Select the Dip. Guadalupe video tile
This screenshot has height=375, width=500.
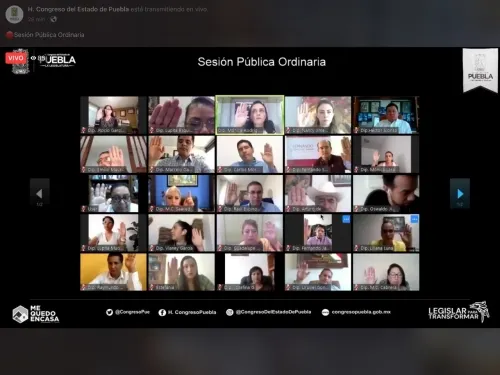pos(250,233)
